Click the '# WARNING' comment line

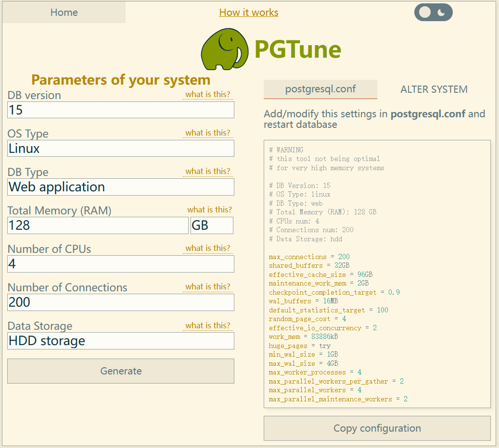(286, 150)
